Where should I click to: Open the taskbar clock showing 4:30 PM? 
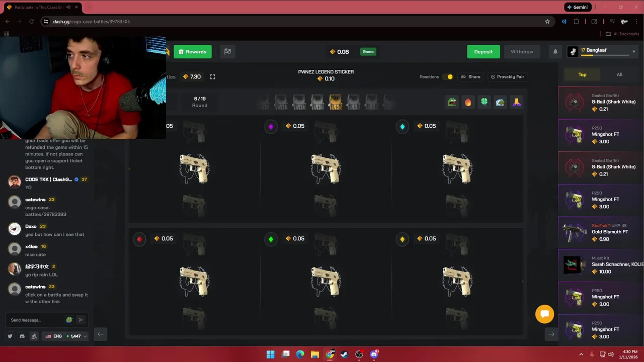628,354
